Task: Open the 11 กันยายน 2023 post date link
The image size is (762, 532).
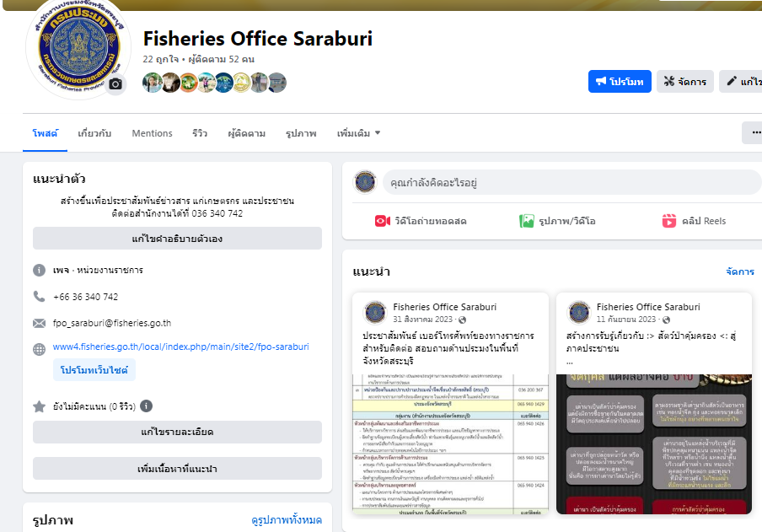Action: (x=626, y=320)
